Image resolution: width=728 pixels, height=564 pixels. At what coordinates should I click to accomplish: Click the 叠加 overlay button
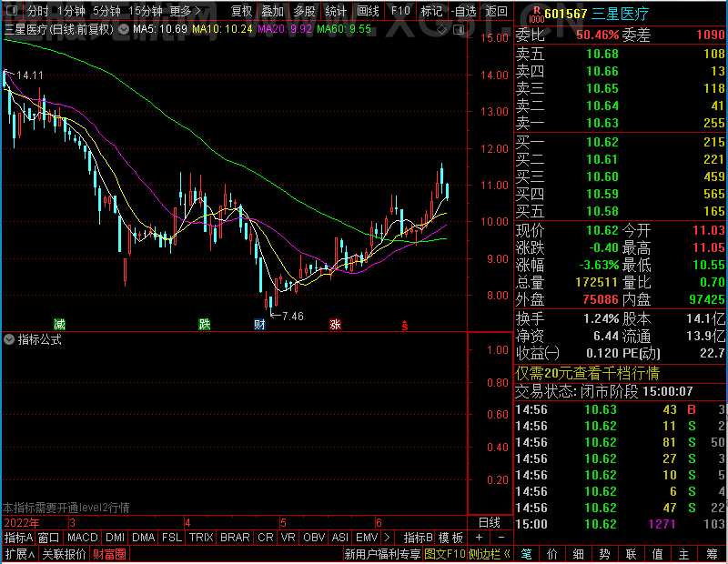[x=272, y=11]
